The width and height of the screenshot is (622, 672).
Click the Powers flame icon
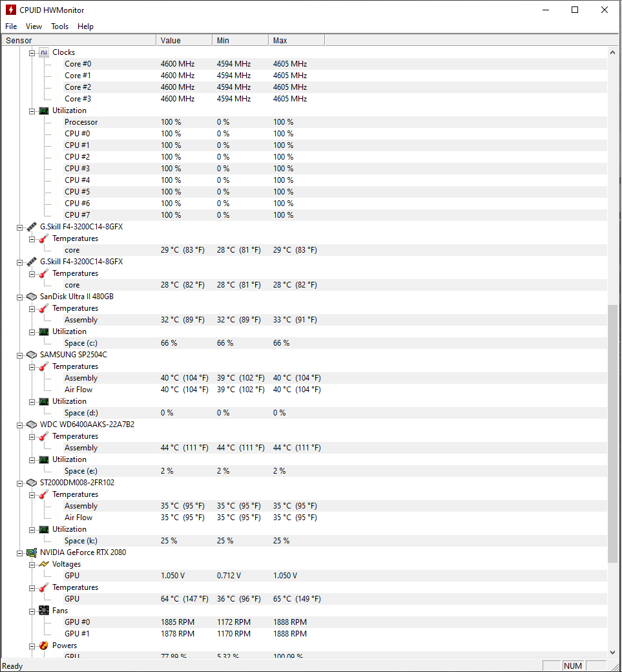[44, 646]
